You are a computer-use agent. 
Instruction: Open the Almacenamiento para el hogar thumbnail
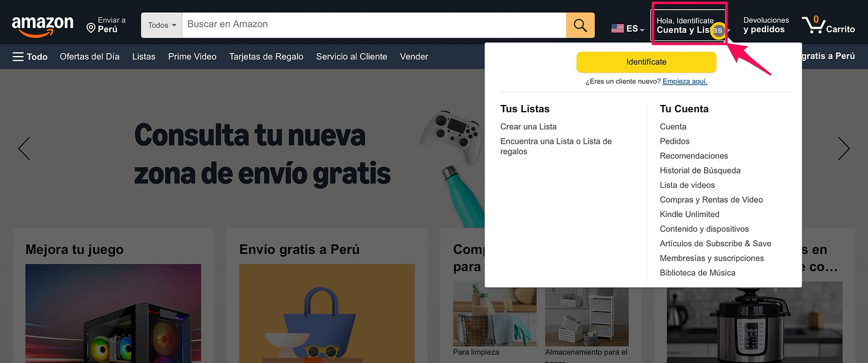(587, 314)
